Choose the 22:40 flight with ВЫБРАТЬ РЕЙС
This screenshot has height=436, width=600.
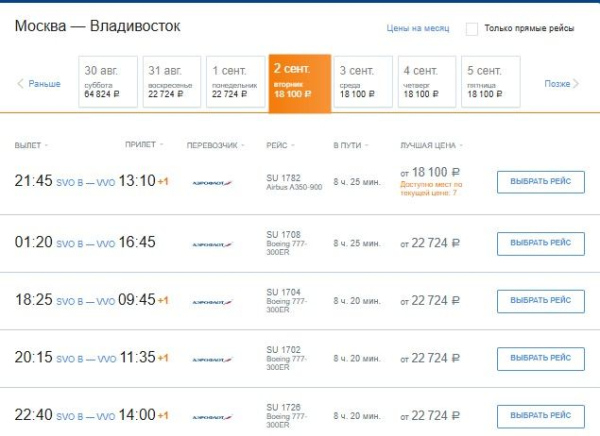[x=540, y=416]
